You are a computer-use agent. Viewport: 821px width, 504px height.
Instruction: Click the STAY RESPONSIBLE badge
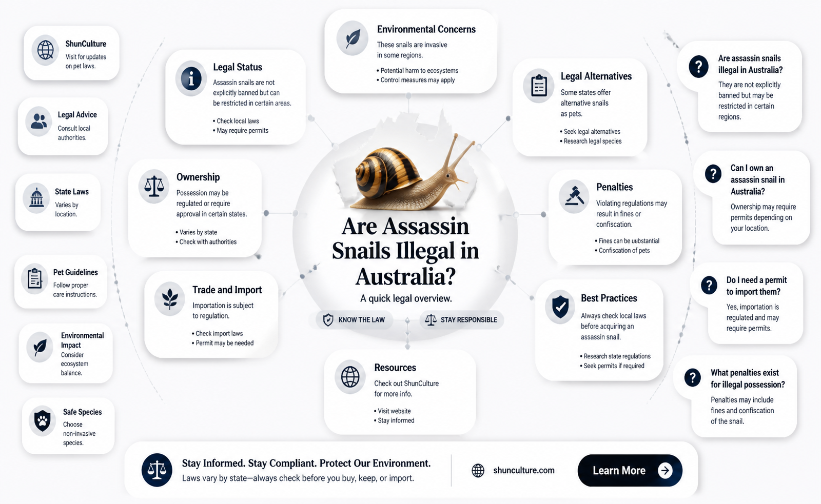(x=461, y=320)
